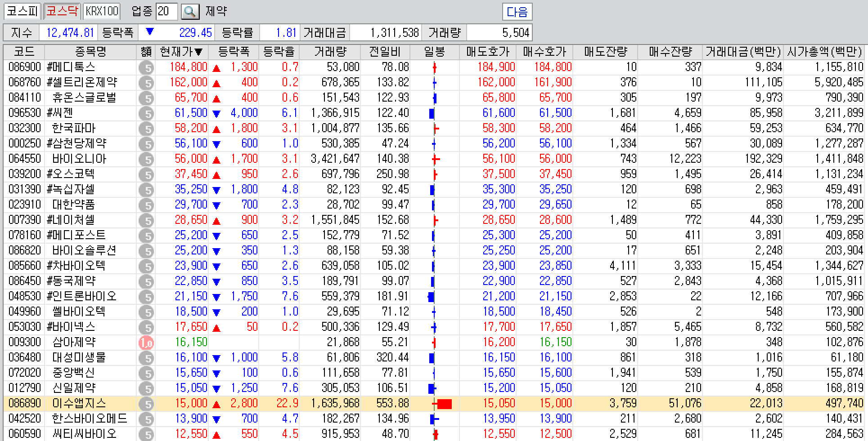
Task: Sort by the 매수호가 column header
Action: tap(544, 52)
